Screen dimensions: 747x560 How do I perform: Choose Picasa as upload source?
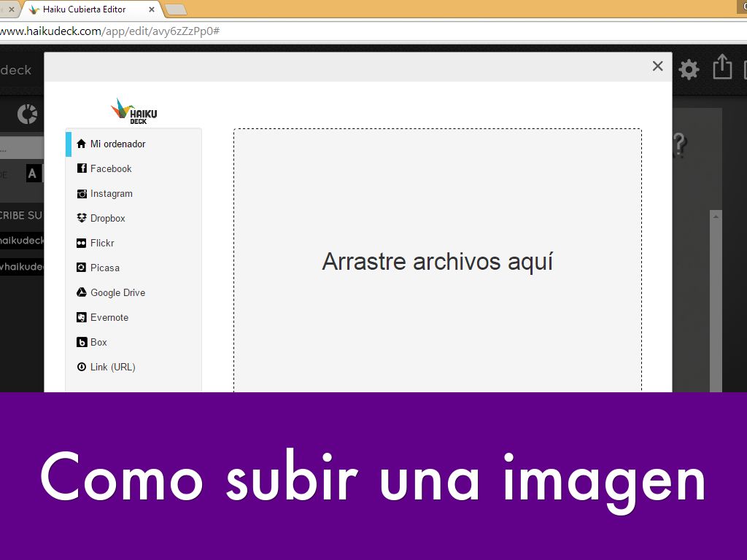[x=104, y=268]
